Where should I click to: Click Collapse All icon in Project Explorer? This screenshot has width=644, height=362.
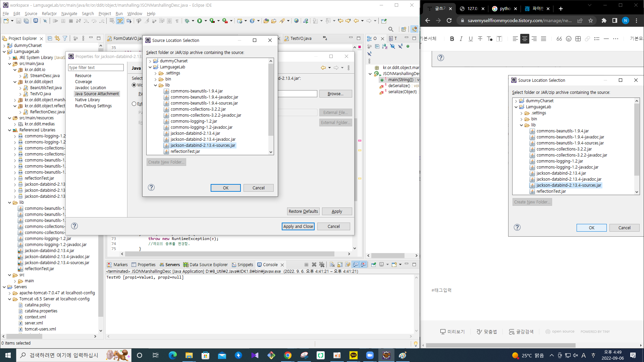tap(50, 38)
